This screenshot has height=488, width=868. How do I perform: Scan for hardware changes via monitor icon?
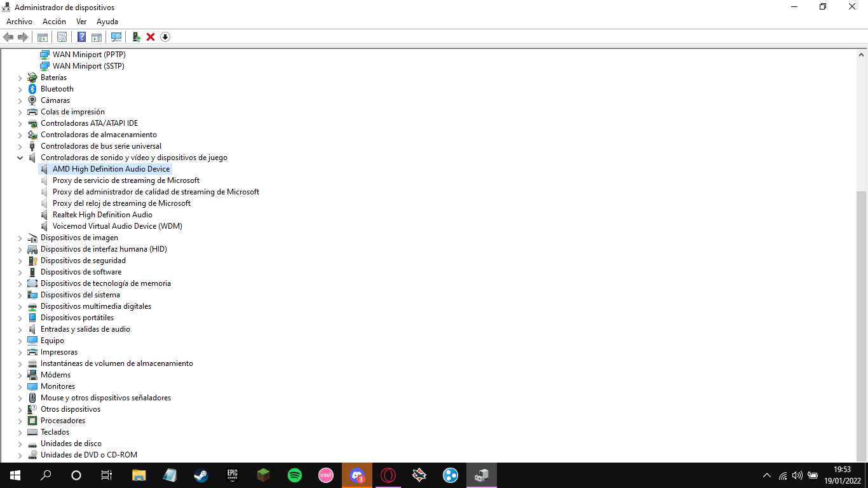point(116,37)
